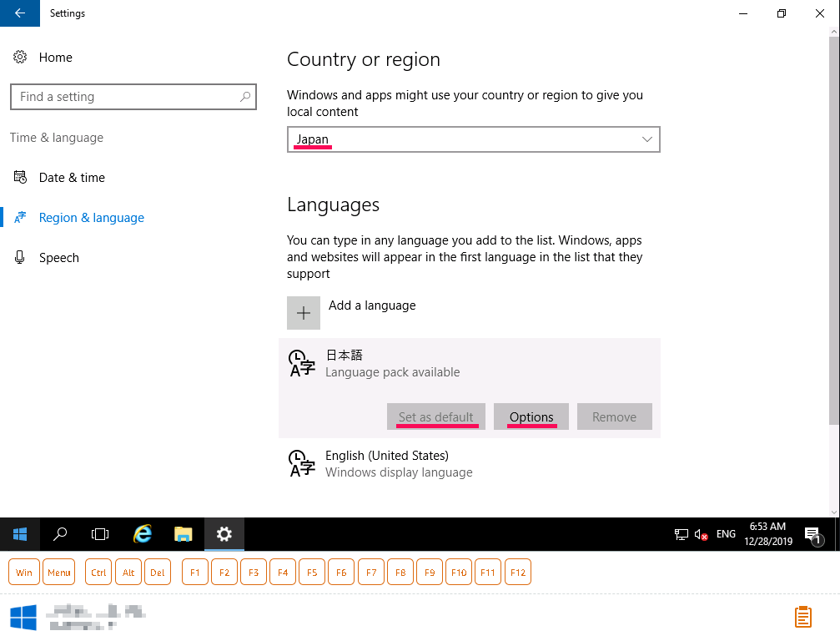Click the F6 virtual key button

(341, 573)
